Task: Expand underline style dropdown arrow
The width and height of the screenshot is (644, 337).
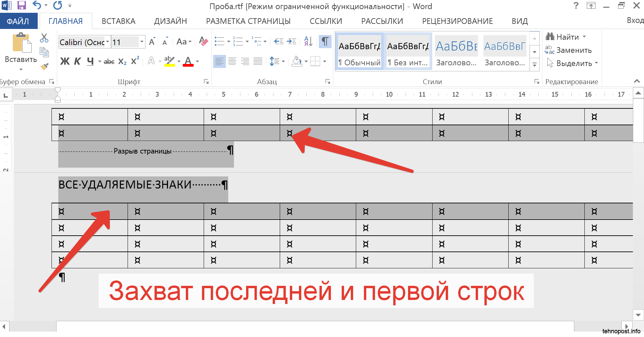Action: coord(100,62)
